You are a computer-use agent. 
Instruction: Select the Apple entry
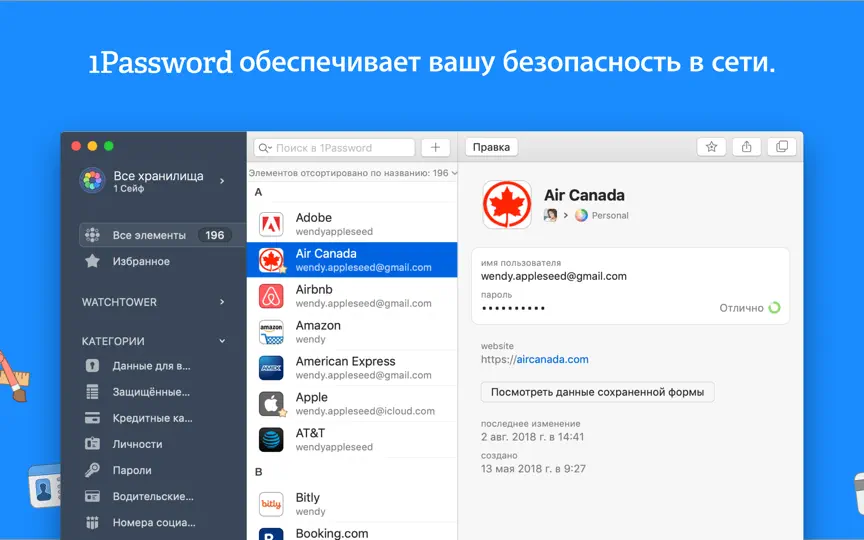[x=352, y=404]
